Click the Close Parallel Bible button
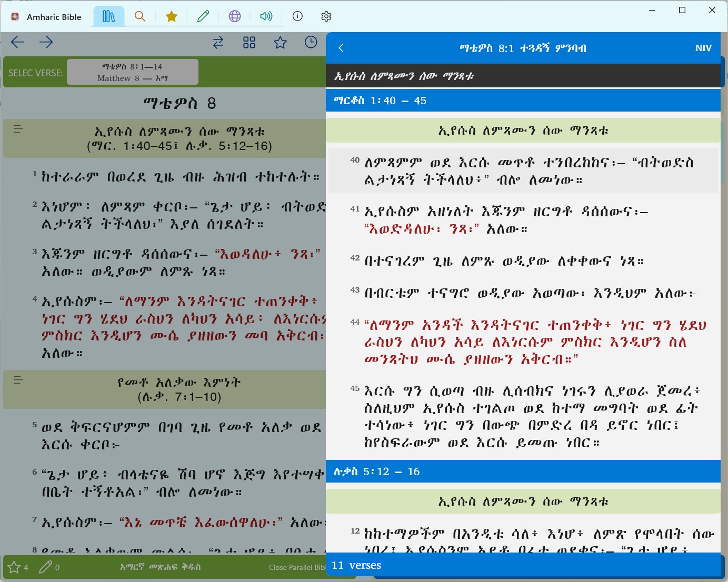728x582 pixels. pyautogui.click(x=297, y=567)
